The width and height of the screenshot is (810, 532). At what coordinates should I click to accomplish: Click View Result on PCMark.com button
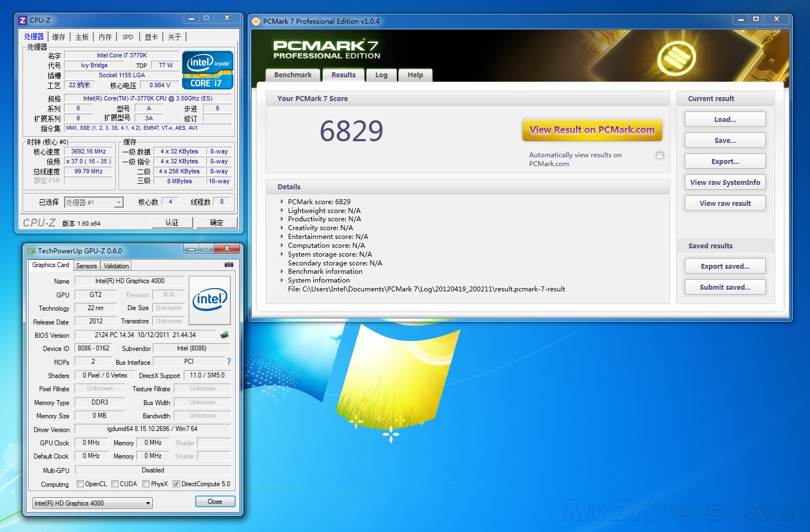point(591,130)
